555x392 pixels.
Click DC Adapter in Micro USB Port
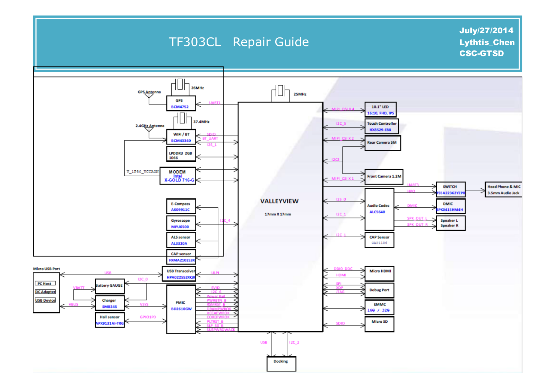tap(45, 292)
